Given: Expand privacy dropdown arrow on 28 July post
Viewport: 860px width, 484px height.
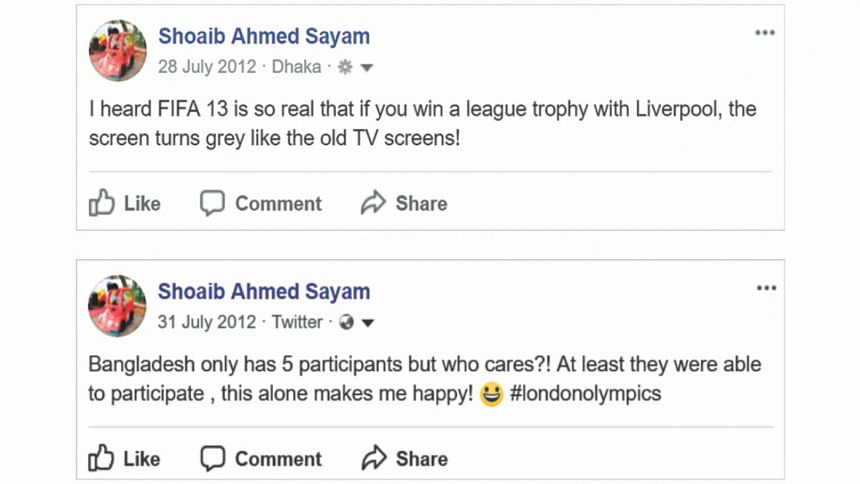Looking at the screenshot, I should coord(367,68).
